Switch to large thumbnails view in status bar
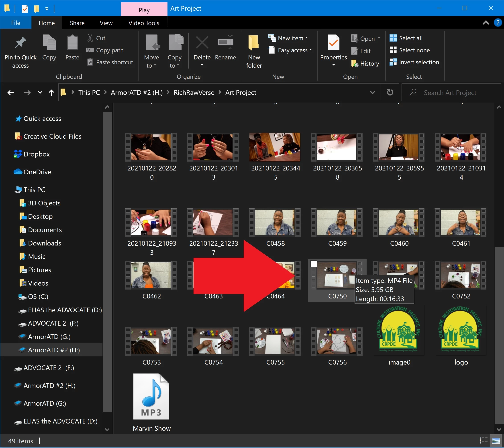504x448 pixels. [496, 441]
